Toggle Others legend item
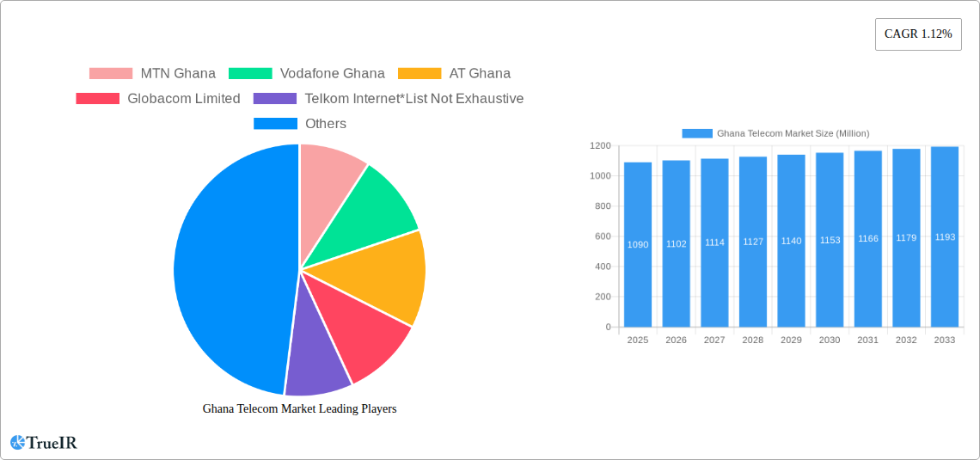This screenshot has width=980, height=460. [300, 123]
